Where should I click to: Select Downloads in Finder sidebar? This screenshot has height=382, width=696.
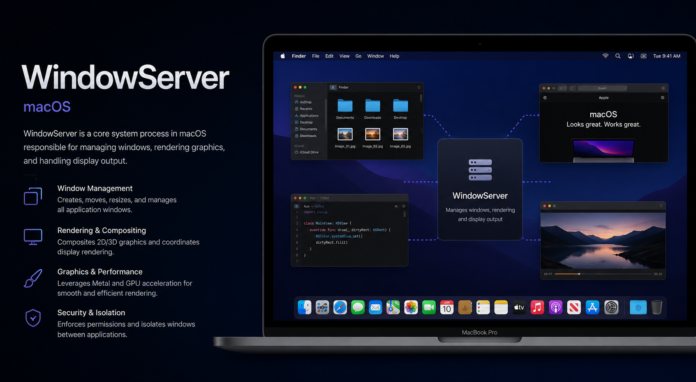click(x=305, y=136)
